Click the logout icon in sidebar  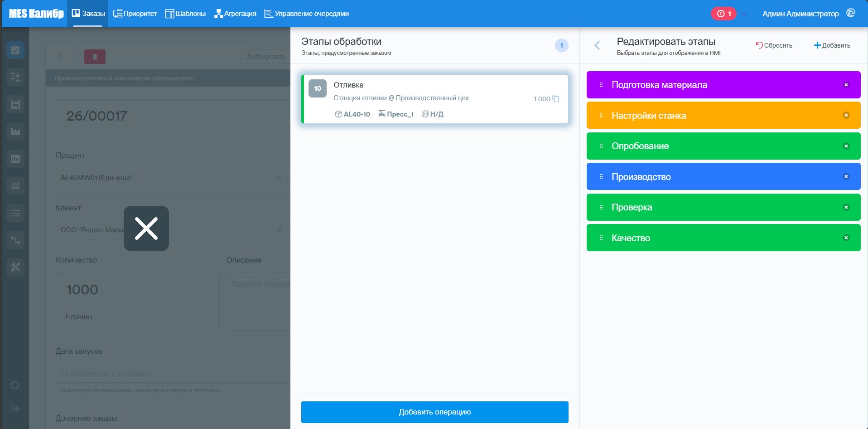coord(15,409)
